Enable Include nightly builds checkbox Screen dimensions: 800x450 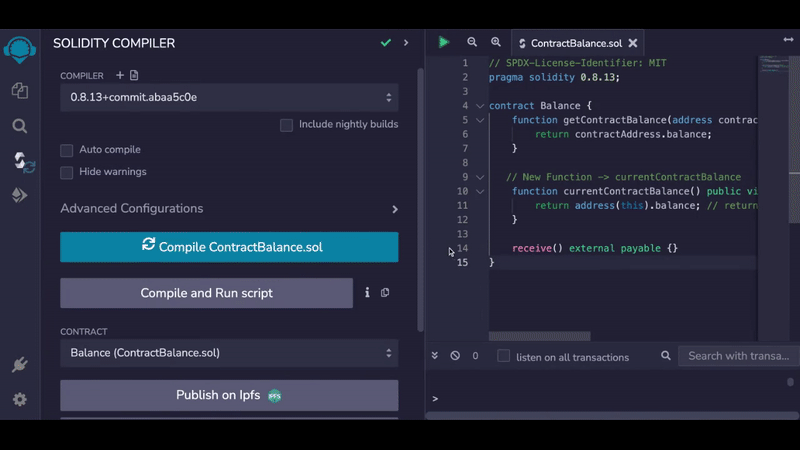287,125
